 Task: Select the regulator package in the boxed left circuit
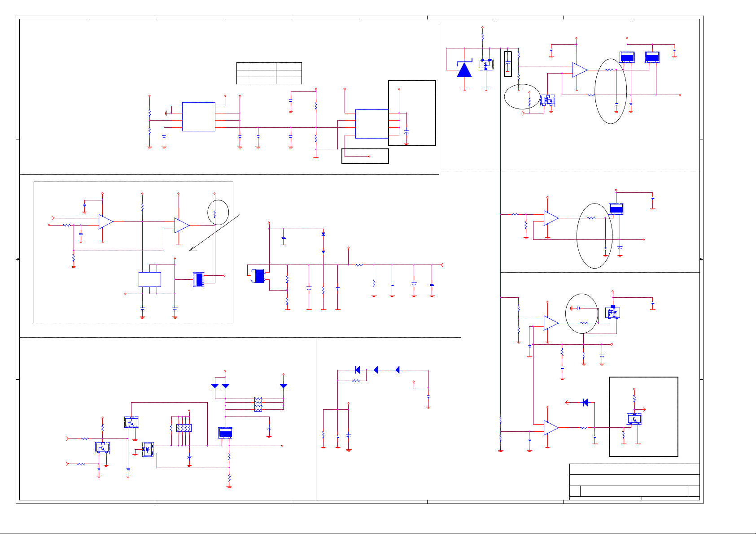198,279
